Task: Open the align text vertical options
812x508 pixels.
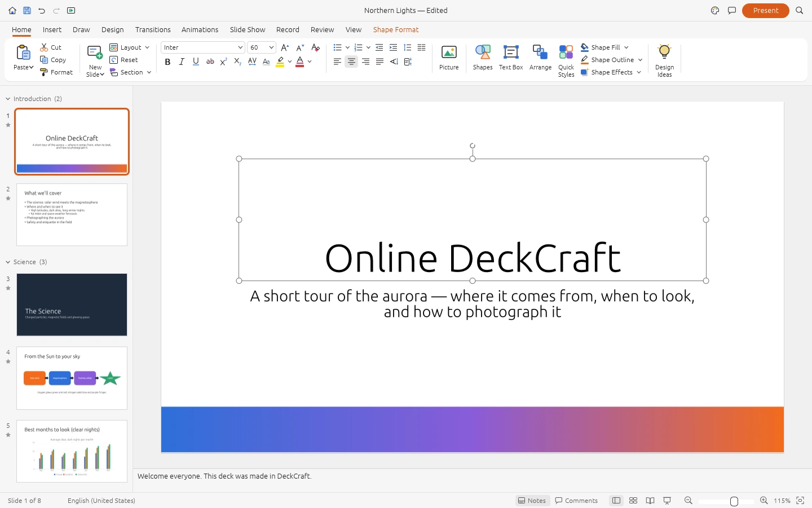Action: click(408, 62)
